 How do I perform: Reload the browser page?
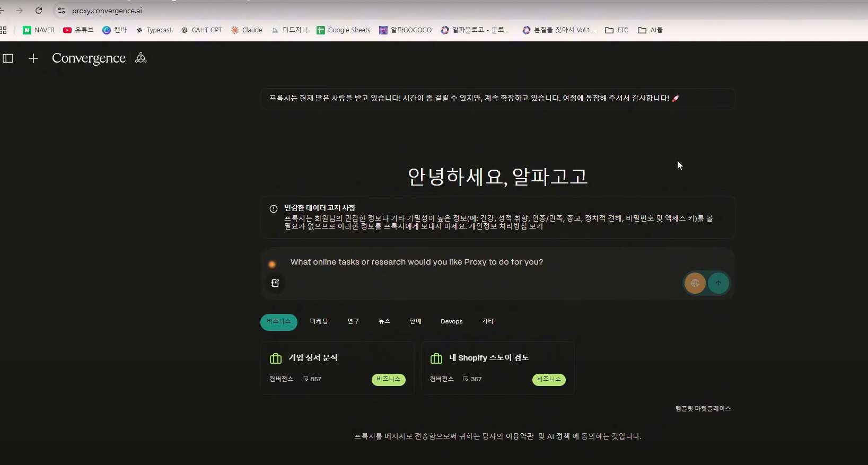click(39, 11)
